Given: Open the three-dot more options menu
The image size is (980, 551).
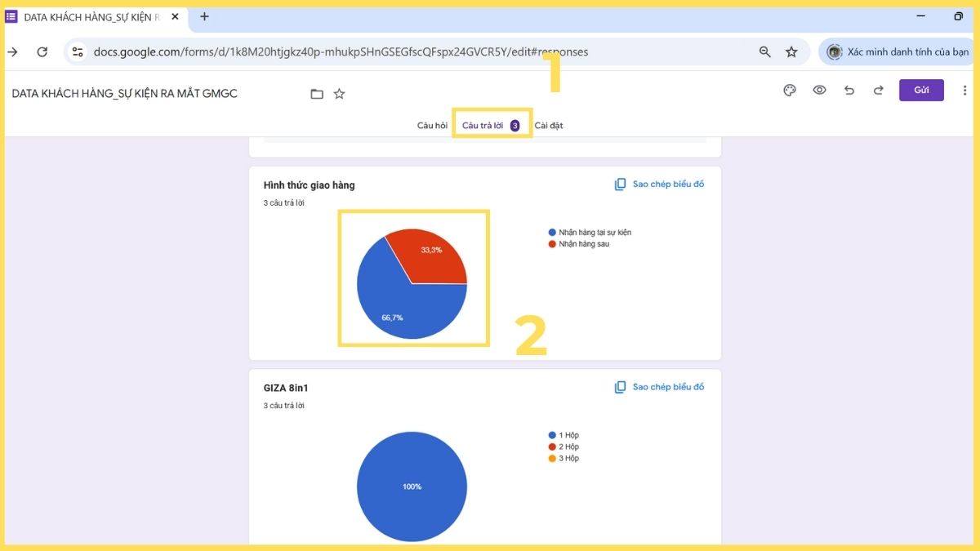Looking at the screenshot, I should (965, 90).
